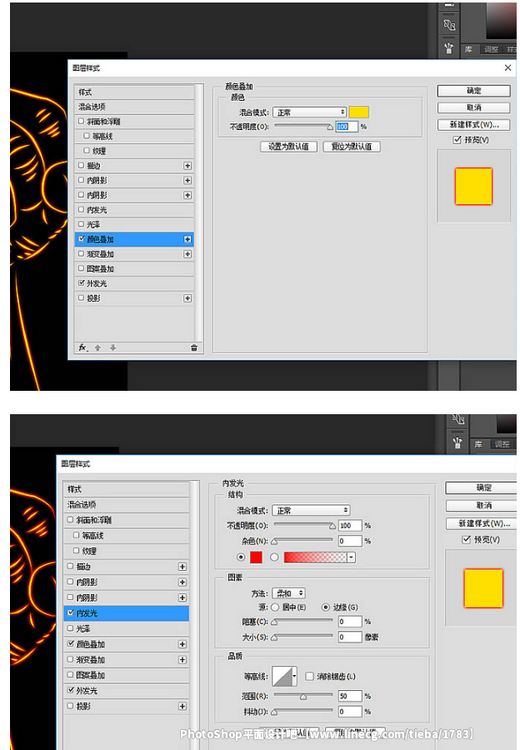Click panel icon above Color Overlay dialog's close X
520x750 pixels.
[449, 24]
